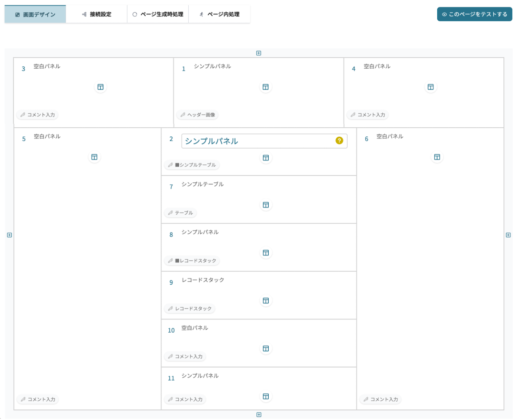This screenshot has height=420, width=516.
Task: Open layout icon in panel 8
Action: pyautogui.click(x=266, y=253)
